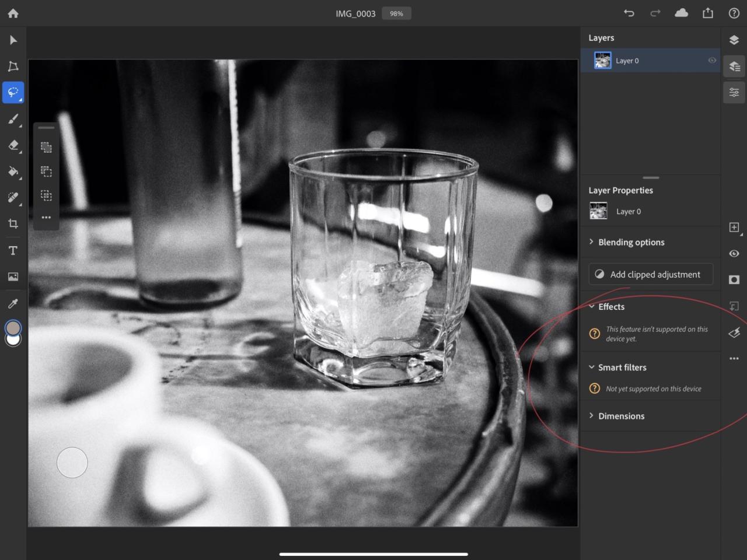Open layer actions three-dot menu
This screenshot has height=560, width=747.
[734, 358]
